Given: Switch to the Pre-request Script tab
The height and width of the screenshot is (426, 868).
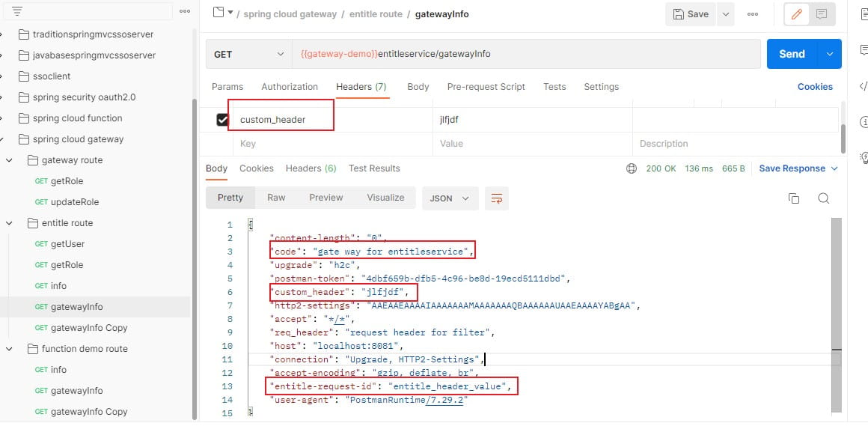Looking at the screenshot, I should point(486,87).
